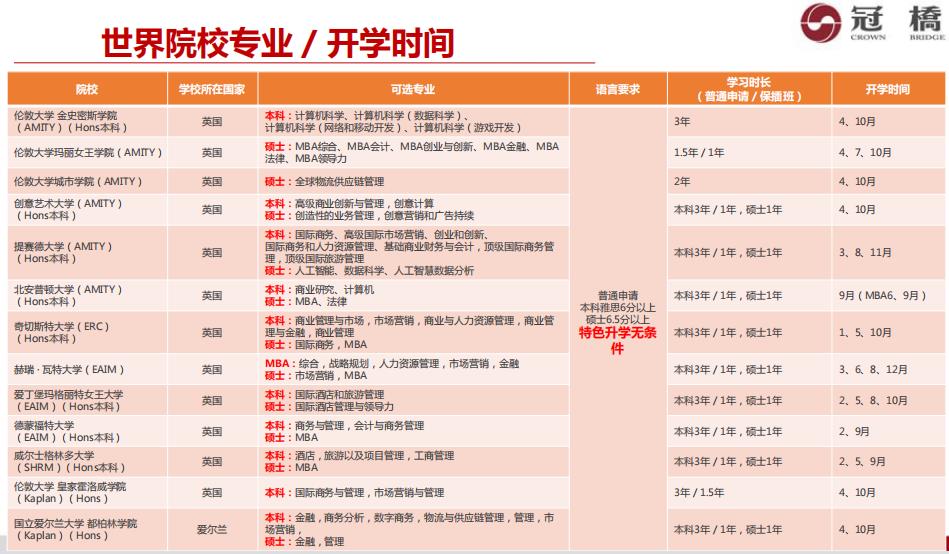
Task: Click 提赛德大学（AMITY）cell
Action: tap(87, 252)
